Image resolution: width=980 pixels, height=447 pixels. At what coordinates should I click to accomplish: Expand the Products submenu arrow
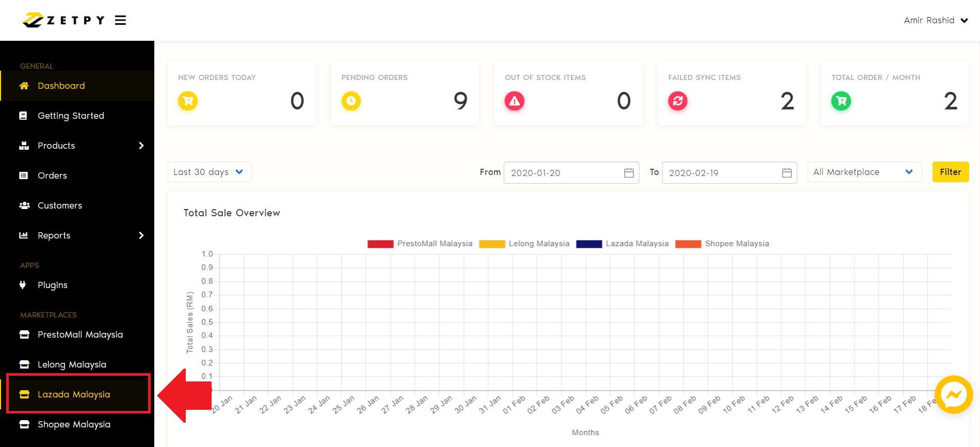[x=141, y=146]
